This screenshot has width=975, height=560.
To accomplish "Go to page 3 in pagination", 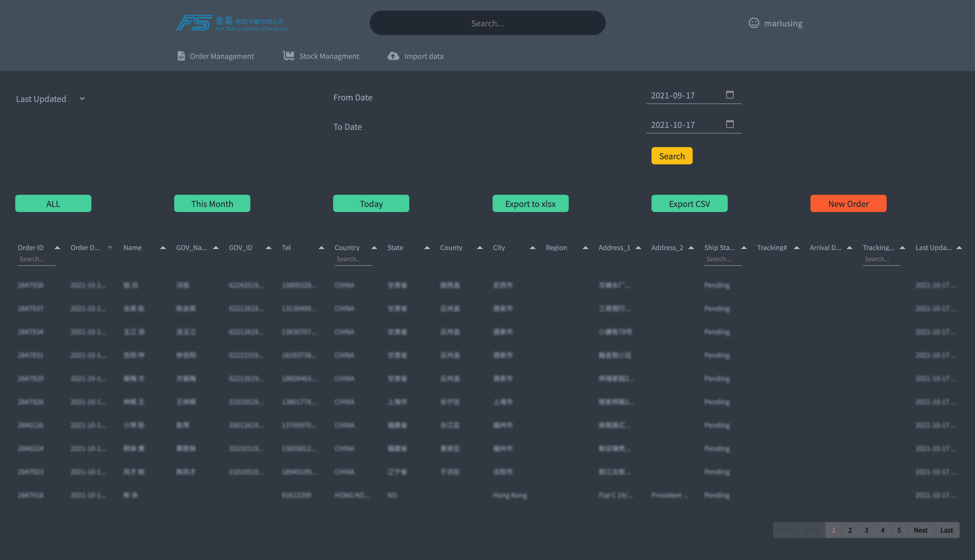I will pos(866,530).
